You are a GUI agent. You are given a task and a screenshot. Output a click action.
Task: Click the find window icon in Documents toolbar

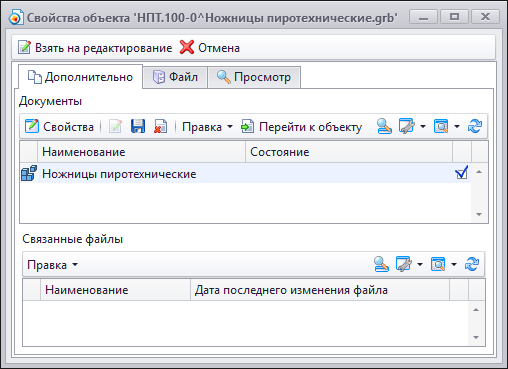point(441,127)
